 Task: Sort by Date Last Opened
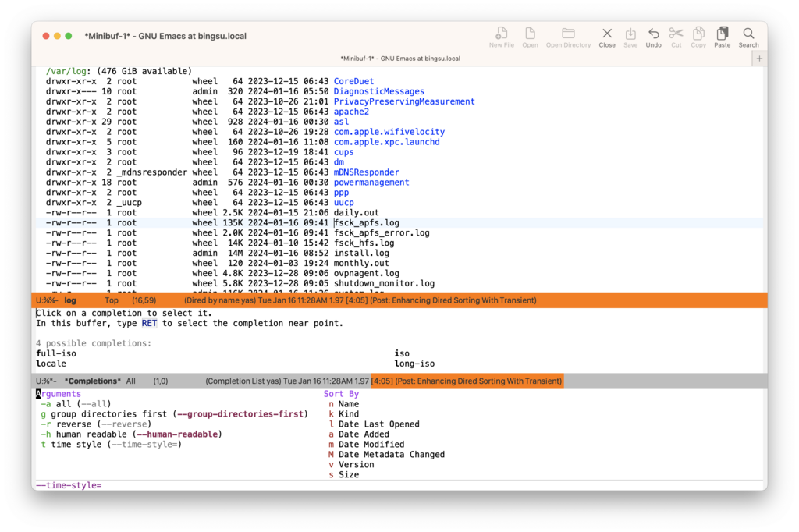[x=374, y=424]
